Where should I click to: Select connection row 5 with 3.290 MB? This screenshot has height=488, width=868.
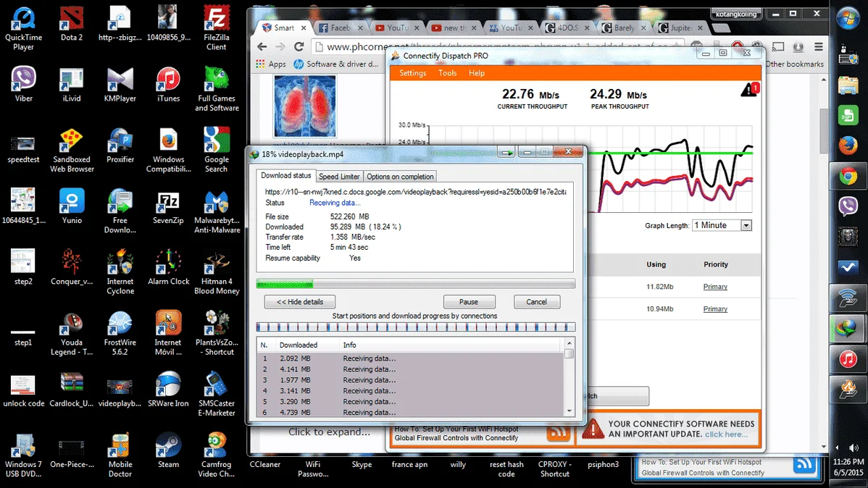[411, 402]
